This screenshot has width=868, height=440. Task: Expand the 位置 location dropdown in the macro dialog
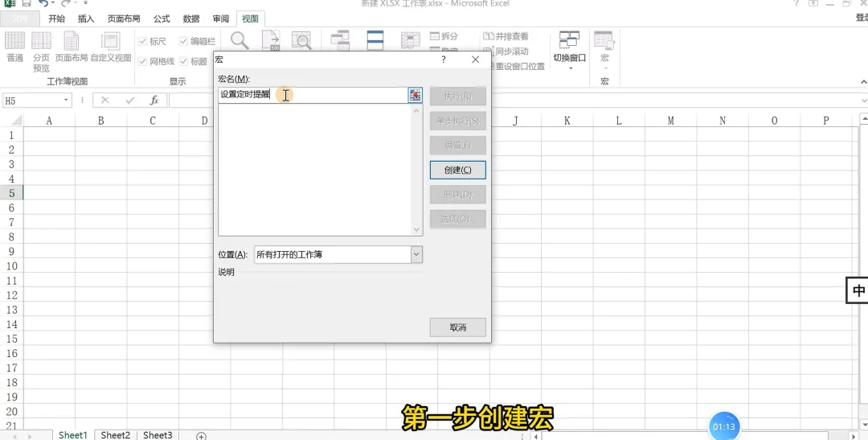pos(416,254)
